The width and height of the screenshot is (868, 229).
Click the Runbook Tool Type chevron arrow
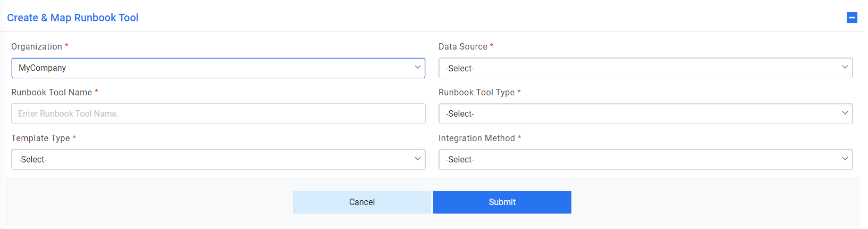[x=845, y=113]
